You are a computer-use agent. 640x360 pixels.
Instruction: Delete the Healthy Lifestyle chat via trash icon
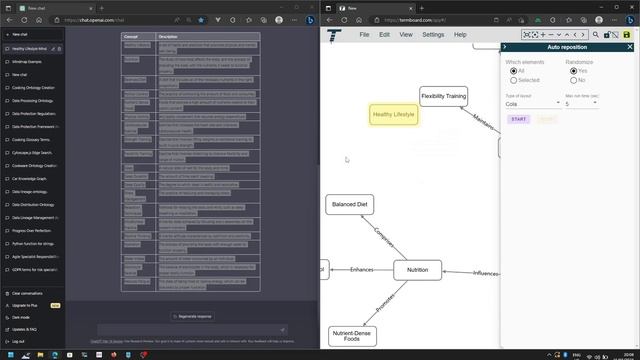coord(59,49)
